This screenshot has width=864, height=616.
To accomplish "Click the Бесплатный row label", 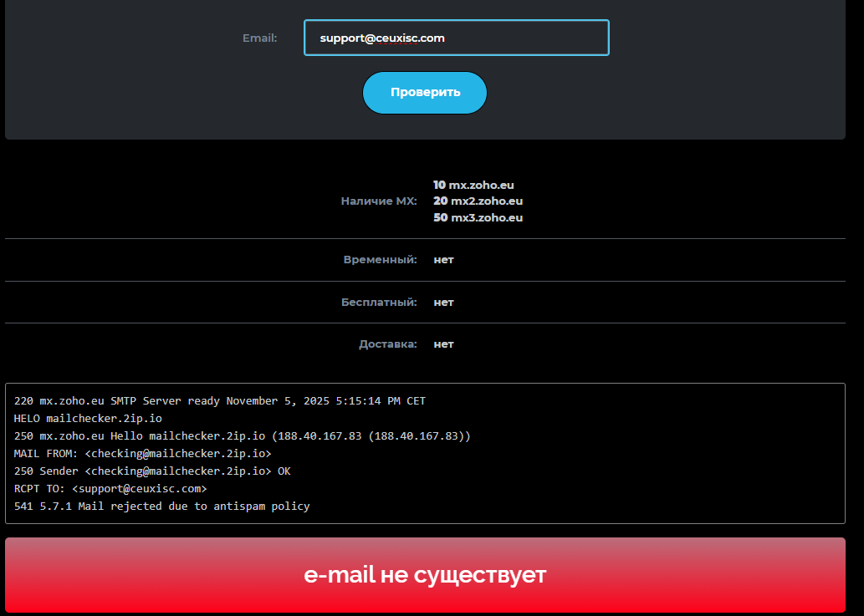I will pos(379,303).
